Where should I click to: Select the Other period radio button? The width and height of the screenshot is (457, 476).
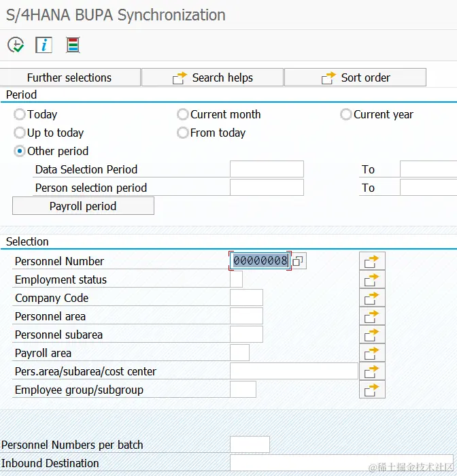coord(20,151)
